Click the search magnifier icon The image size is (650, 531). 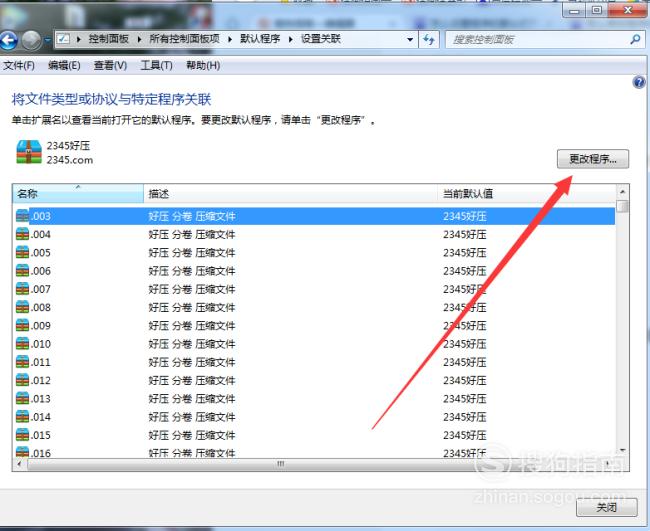coord(635,40)
